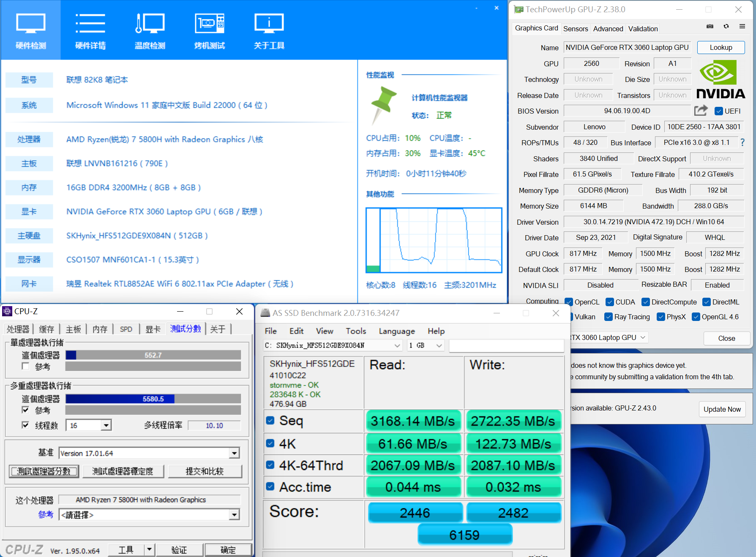Uncheck the 4K test checkbox in AS SSD
Image resolution: width=756 pixels, height=557 pixels.
(x=270, y=443)
